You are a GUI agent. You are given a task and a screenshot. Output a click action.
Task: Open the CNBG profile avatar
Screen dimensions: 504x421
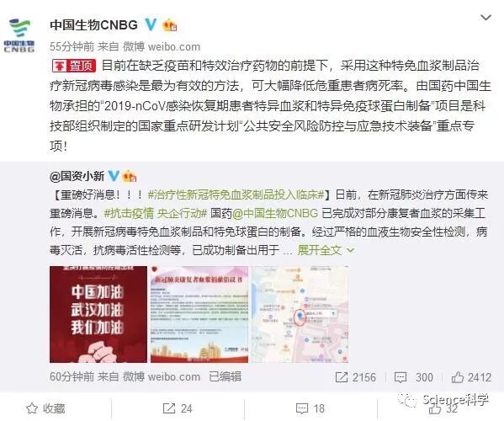(19, 35)
